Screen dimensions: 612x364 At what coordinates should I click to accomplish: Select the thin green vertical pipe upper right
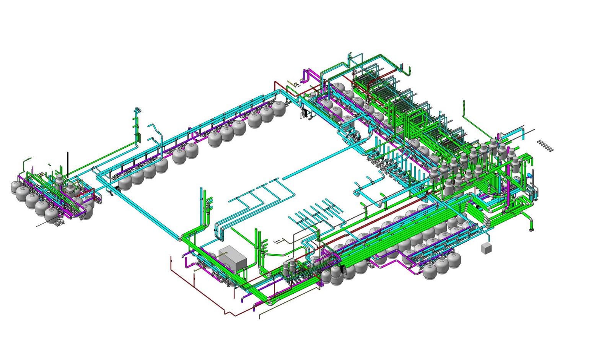click(464, 110)
